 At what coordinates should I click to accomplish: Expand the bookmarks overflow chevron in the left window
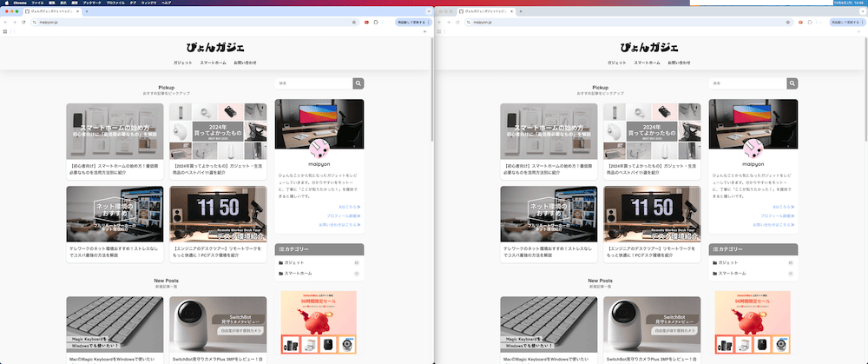(426, 31)
